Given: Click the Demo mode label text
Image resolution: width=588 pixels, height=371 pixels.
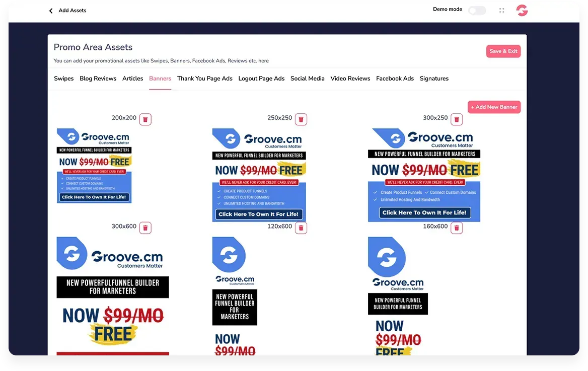Looking at the screenshot, I should 448,10.
